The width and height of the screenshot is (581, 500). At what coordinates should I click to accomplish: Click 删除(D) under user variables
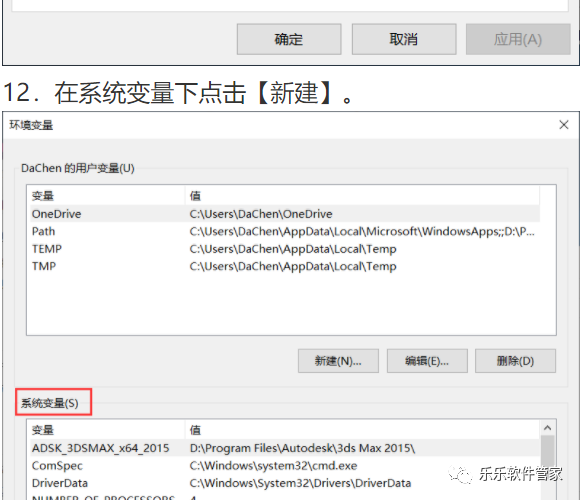pos(515,361)
